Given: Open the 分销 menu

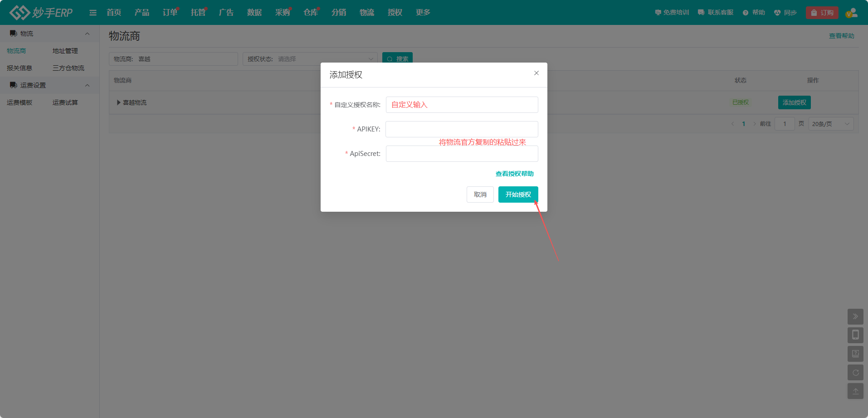Looking at the screenshot, I should (339, 12).
